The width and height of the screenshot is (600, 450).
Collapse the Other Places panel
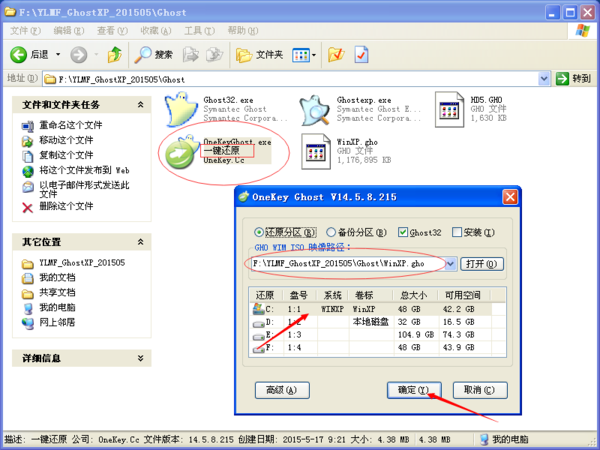140,242
